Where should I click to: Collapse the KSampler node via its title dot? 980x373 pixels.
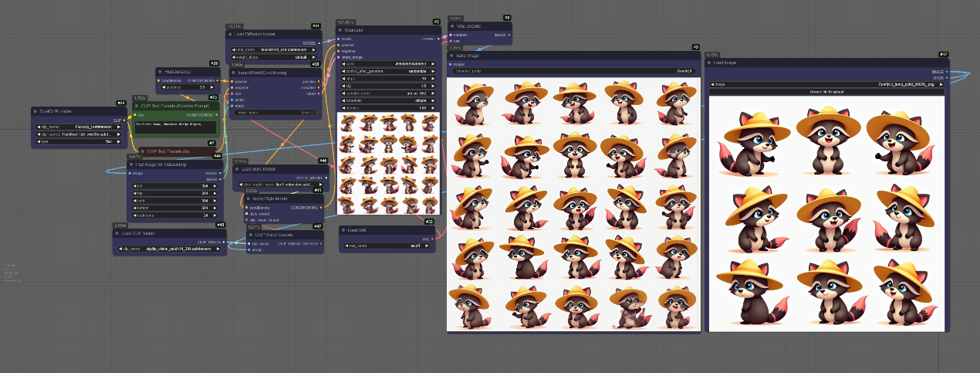341,30
